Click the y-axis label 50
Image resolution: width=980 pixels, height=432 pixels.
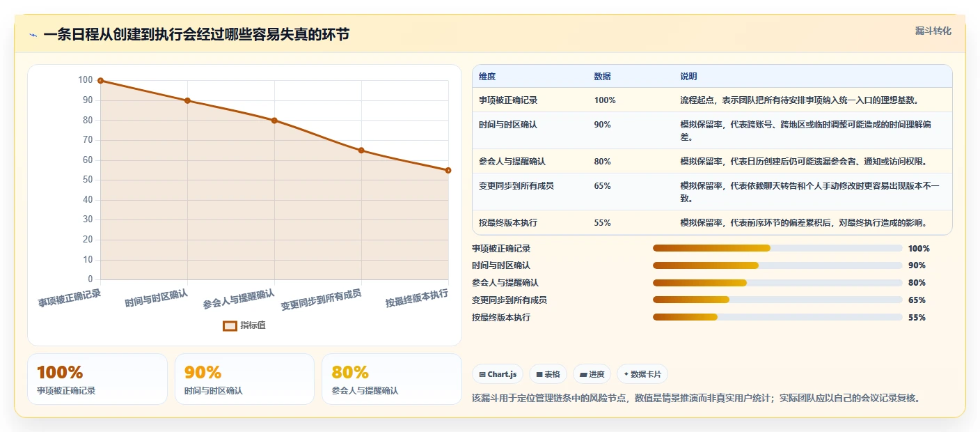(x=88, y=180)
